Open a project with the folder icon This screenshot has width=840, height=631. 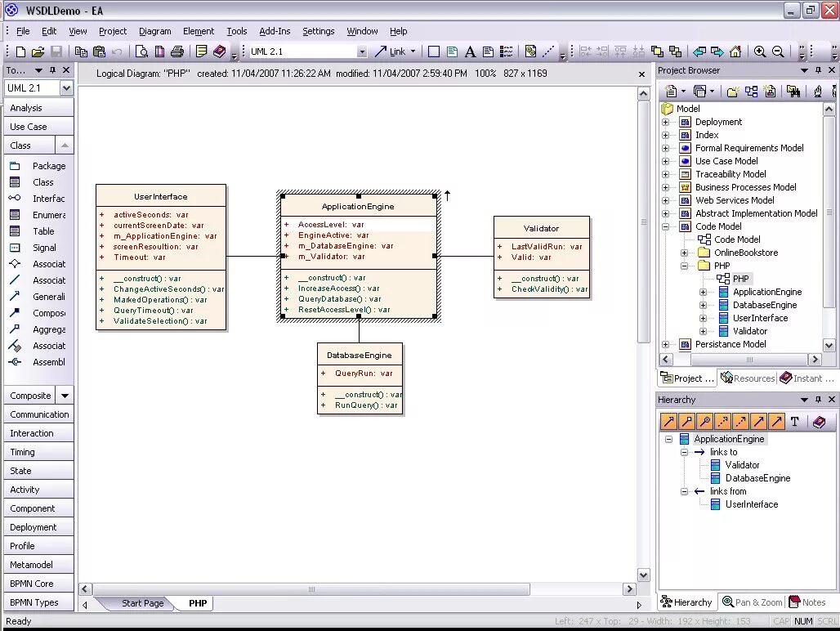pyautogui.click(x=38, y=51)
